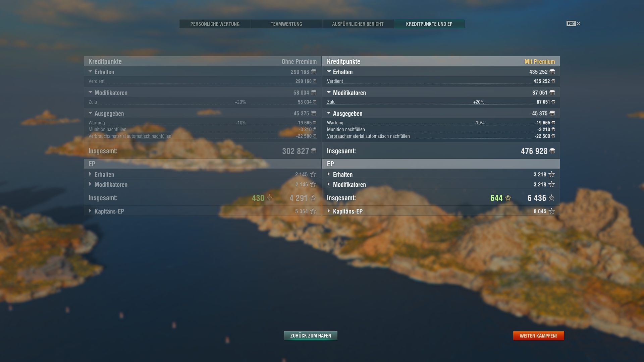The width and height of the screenshot is (644, 362).
Task: Collapse premium Kreditpunkte Erhalten section
Action: (329, 72)
